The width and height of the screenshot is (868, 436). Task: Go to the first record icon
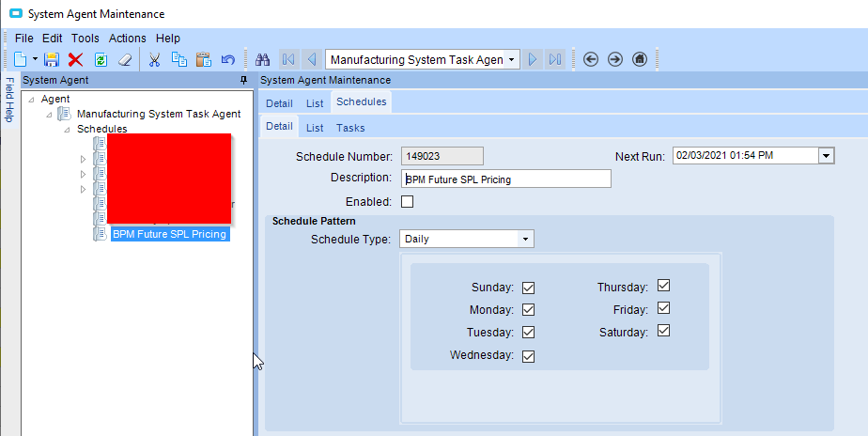287,59
